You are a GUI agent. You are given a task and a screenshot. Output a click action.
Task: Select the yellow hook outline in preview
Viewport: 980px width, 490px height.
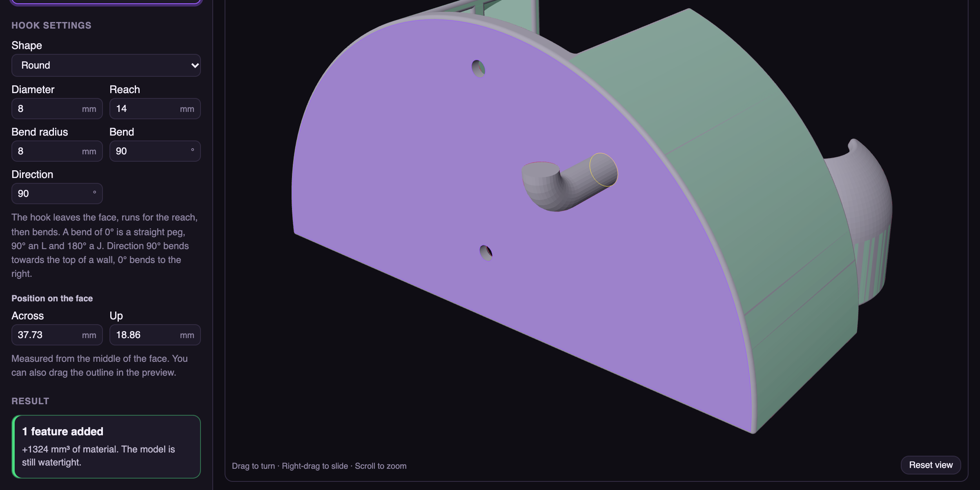604,170
